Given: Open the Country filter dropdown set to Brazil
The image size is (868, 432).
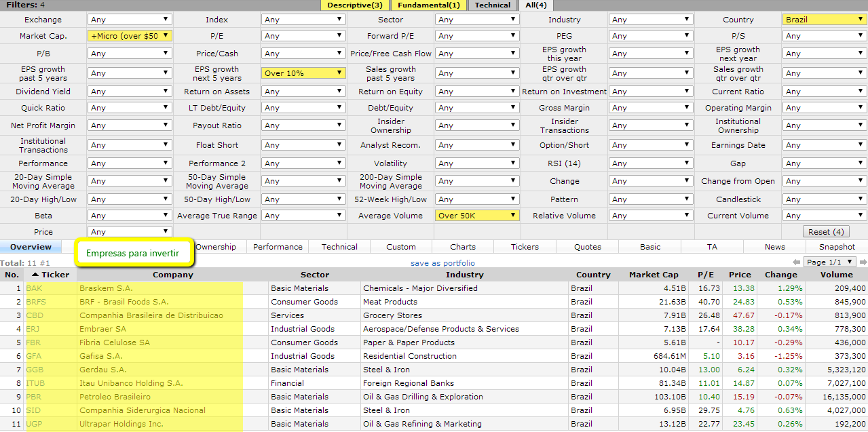Looking at the screenshot, I should pos(824,20).
